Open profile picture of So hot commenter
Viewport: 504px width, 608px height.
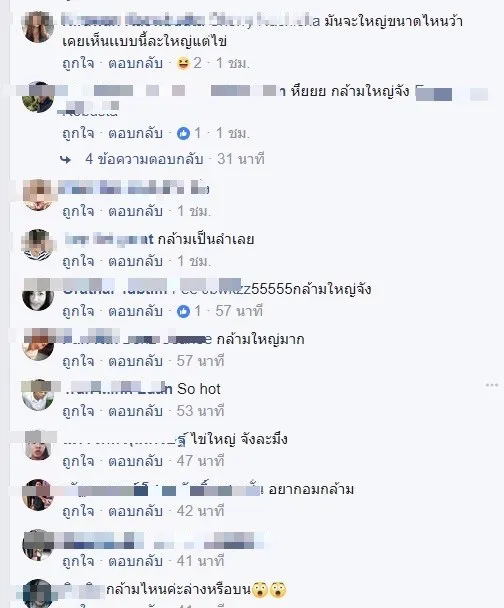tap(38, 395)
